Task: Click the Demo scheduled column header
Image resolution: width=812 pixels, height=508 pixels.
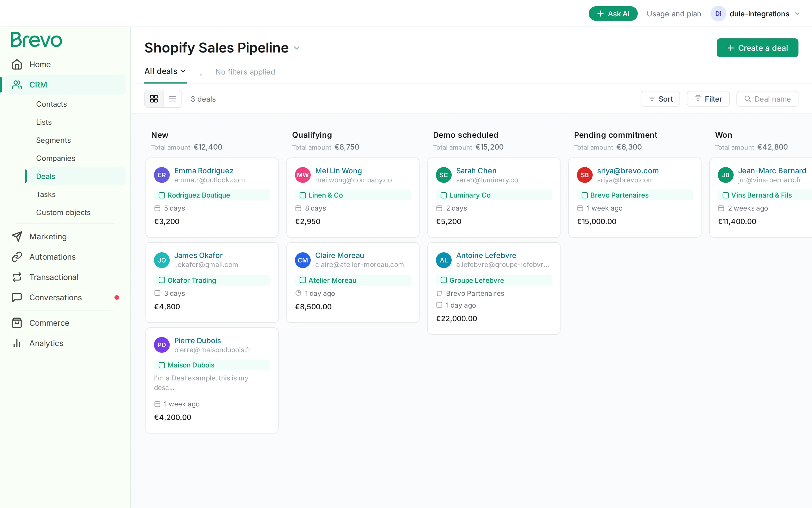Action: click(465, 135)
